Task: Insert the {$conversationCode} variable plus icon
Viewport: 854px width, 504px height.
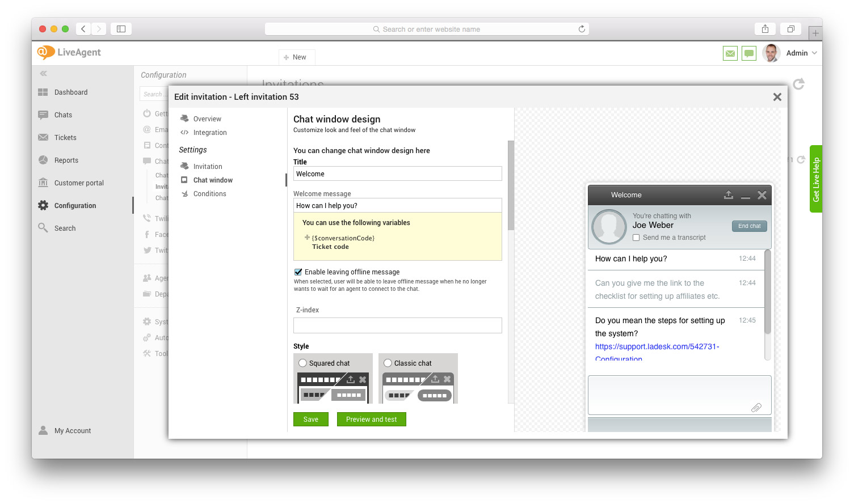Action: tap(307, 238)
